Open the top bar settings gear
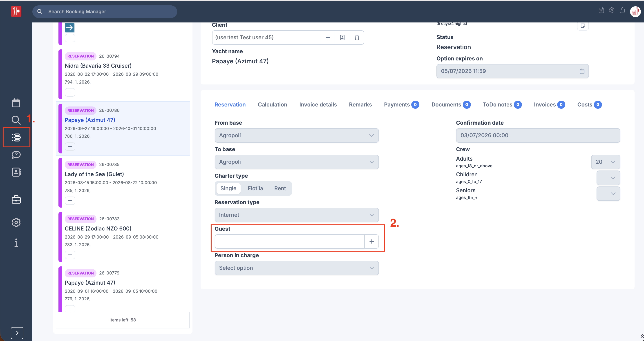This screenshot has height=341, width=644. pos(612,10)
